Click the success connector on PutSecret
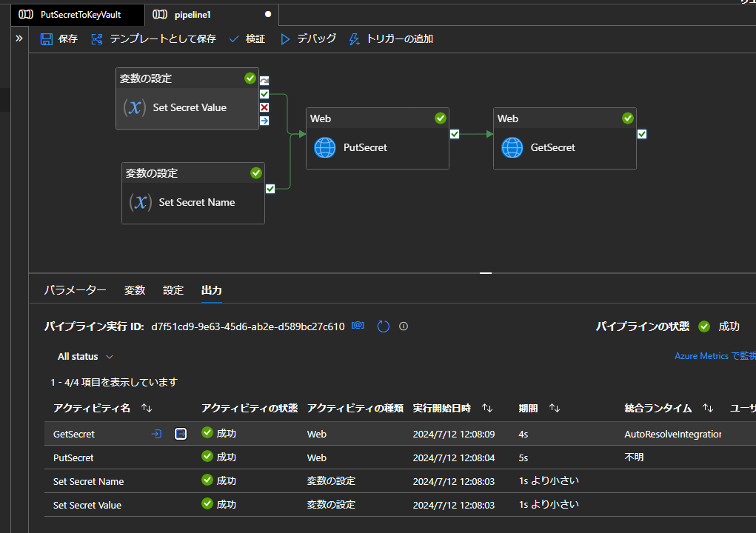Viewport: 756px width, 533px height. point(455,134)
